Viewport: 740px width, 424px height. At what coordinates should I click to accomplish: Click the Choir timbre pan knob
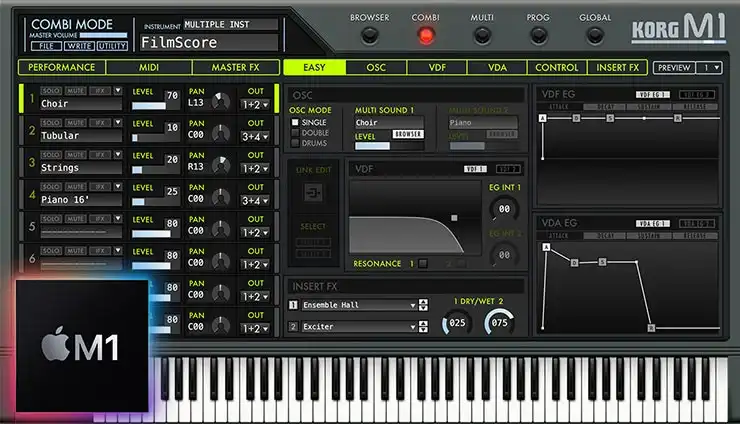point(220,101)
